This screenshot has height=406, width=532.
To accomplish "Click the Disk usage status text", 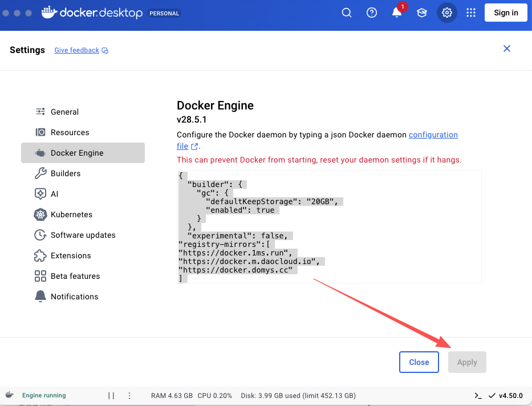I will [x=298, y=396].
